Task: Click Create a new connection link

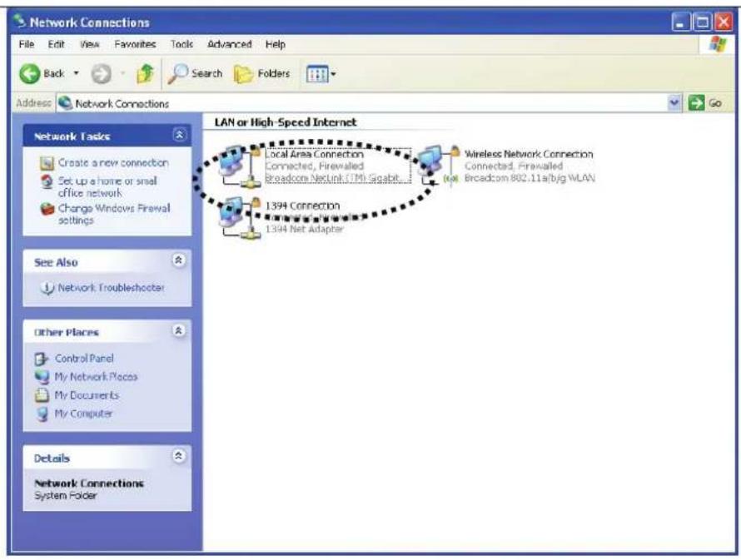Action: 113,163
